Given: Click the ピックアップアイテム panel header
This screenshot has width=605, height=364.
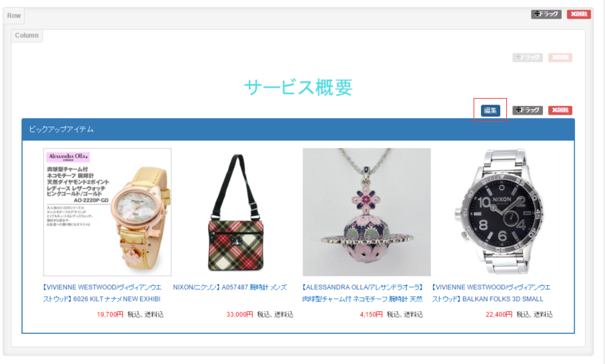Looking at the screenshot, I should pos(298,129).
